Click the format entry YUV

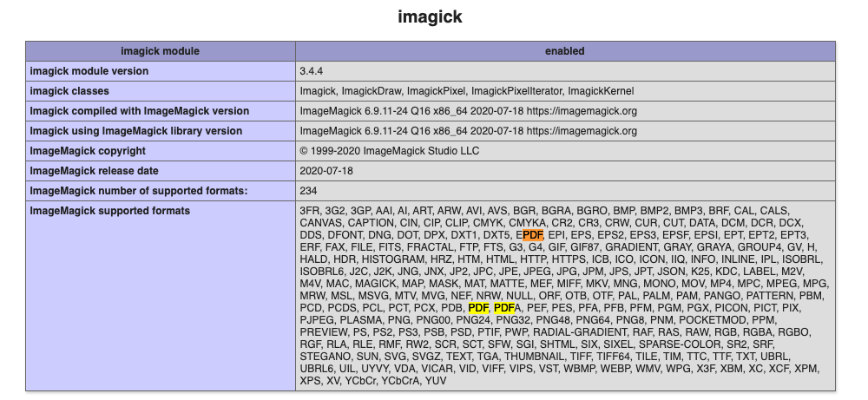coord(437,381)
